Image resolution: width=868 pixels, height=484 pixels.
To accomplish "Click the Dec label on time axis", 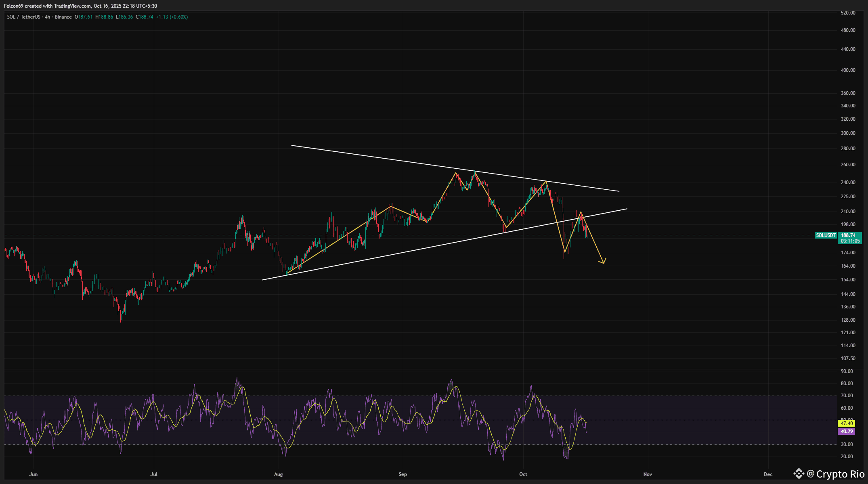I will tap(768, 474).
